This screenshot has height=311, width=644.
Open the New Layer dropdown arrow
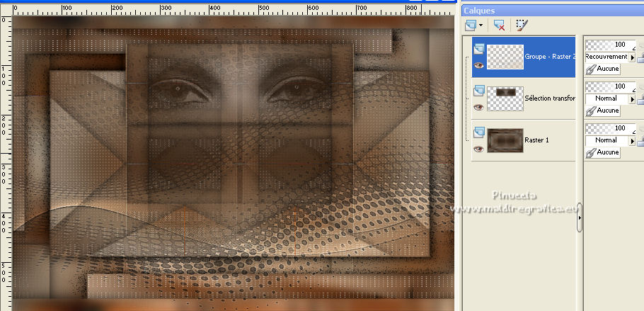481,26
